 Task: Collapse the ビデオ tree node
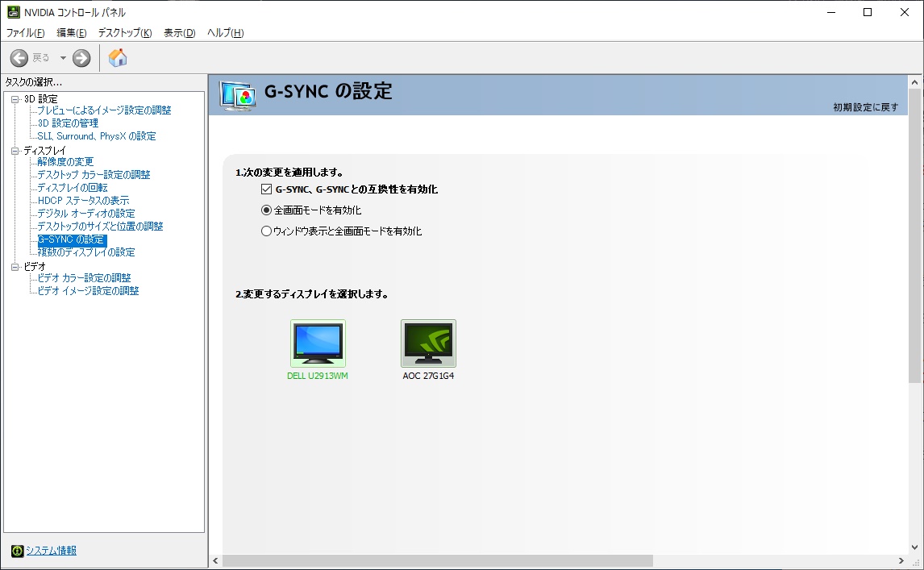coord(15,266)
